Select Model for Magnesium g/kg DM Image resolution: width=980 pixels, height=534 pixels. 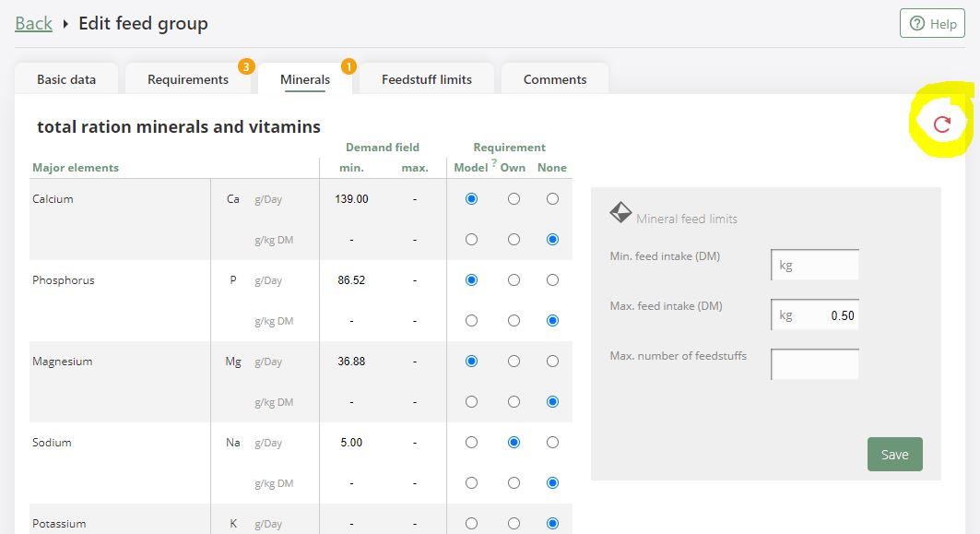click(x=472, y=402)
